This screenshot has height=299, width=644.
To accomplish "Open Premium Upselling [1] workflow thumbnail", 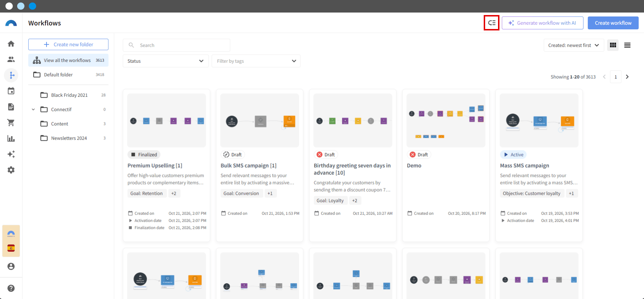I will click(167, 120).
